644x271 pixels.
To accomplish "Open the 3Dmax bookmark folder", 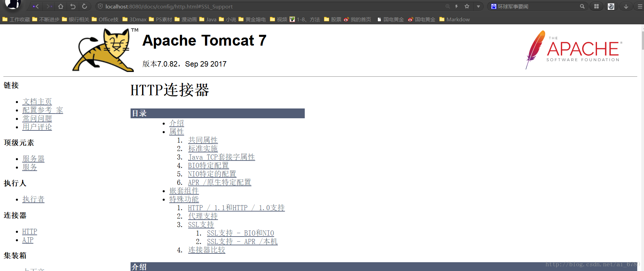I will click(134, 20).
